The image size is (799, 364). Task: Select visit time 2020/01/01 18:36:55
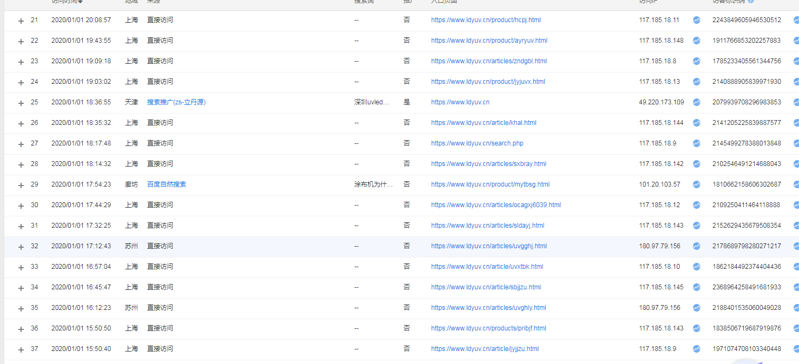[81, 102]
